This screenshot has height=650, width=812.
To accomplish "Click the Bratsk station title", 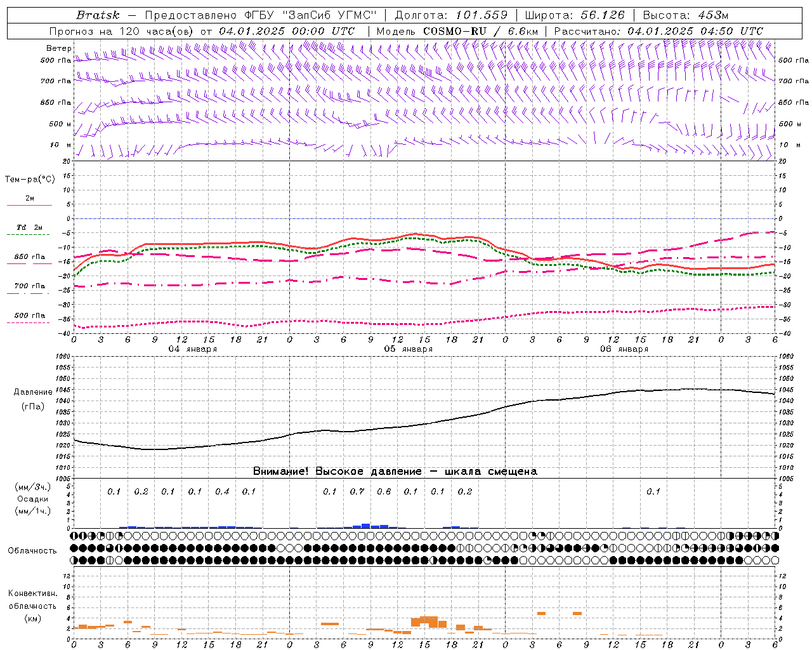I will coord(98,15).
